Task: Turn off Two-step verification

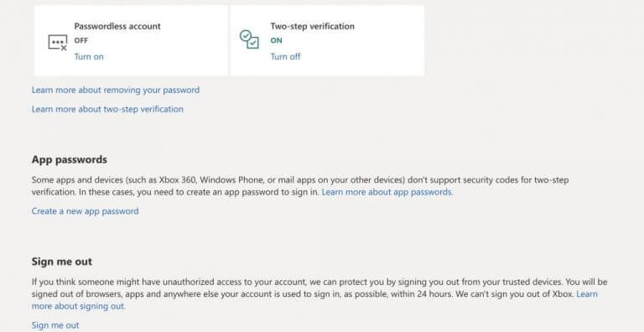Action: [285, 57]
